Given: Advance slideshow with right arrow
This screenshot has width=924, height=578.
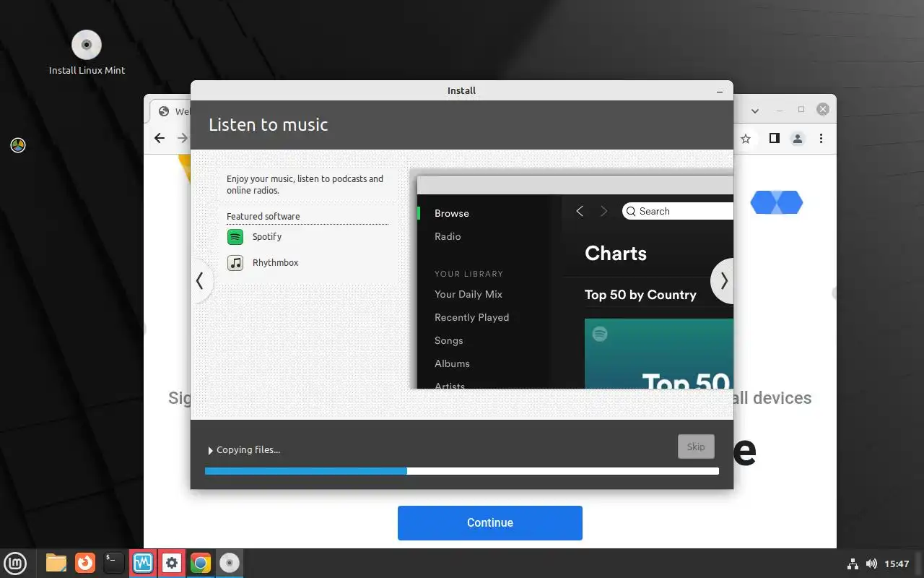Looking at the screenshot, I should pos(723,281).
